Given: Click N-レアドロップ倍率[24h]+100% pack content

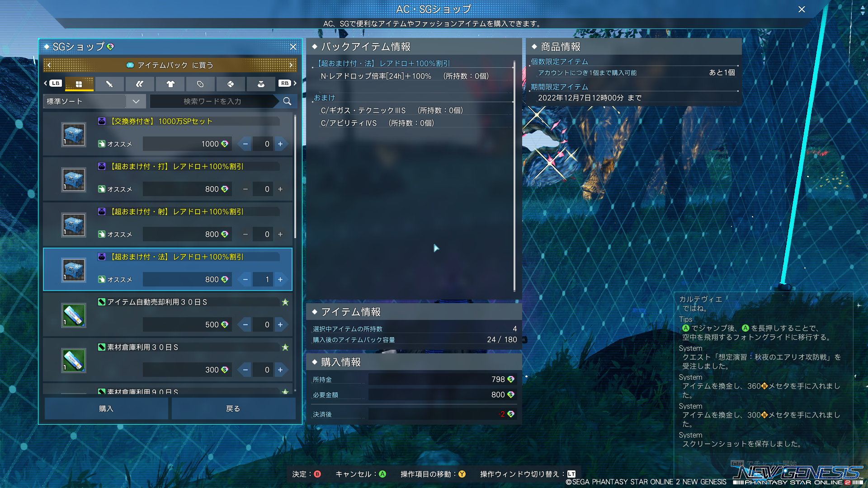Looking at the screenshot, I should coord(376,76).
